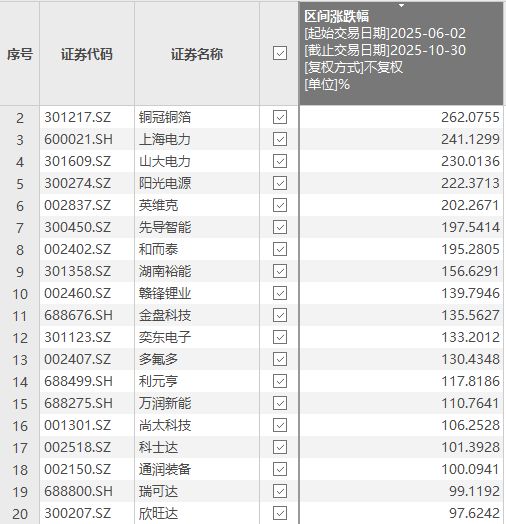Toggle the checkbox in the 先导智能 row
Screen dimensions: 506x524
tap(280, 227)
